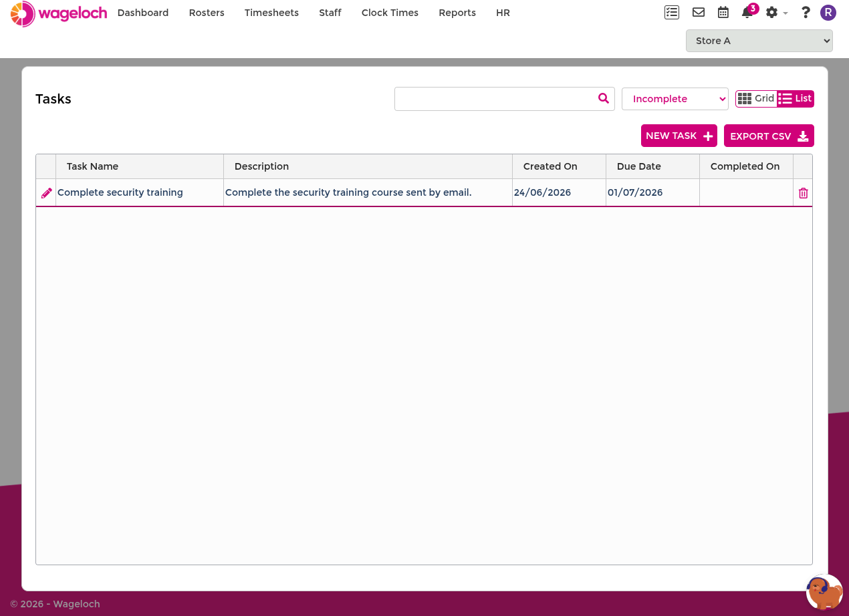Click the Wageloch logo

click(59, 13)
